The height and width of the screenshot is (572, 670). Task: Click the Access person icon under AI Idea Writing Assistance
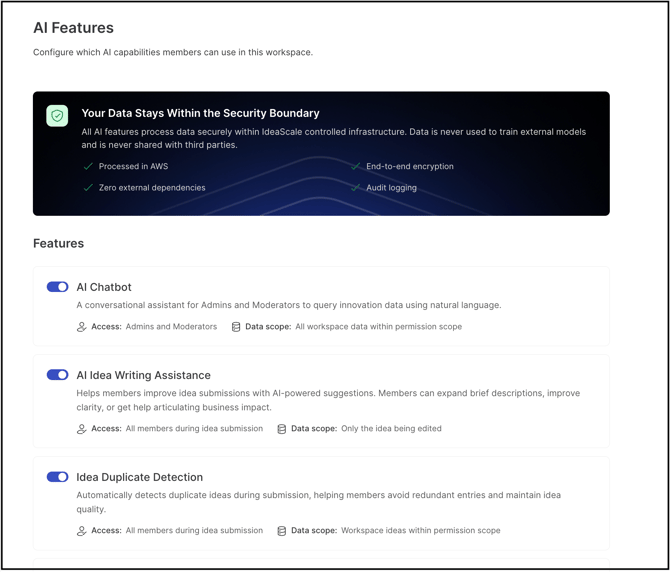coord(81,429)
